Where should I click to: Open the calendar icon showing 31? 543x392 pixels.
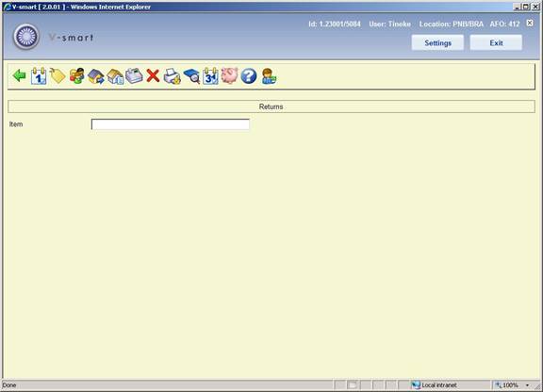[210, 75]
